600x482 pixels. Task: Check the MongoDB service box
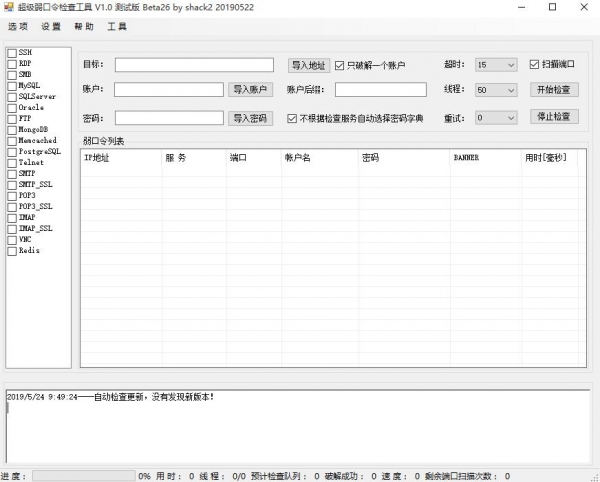pyautogui.click(x=12, y=130)
